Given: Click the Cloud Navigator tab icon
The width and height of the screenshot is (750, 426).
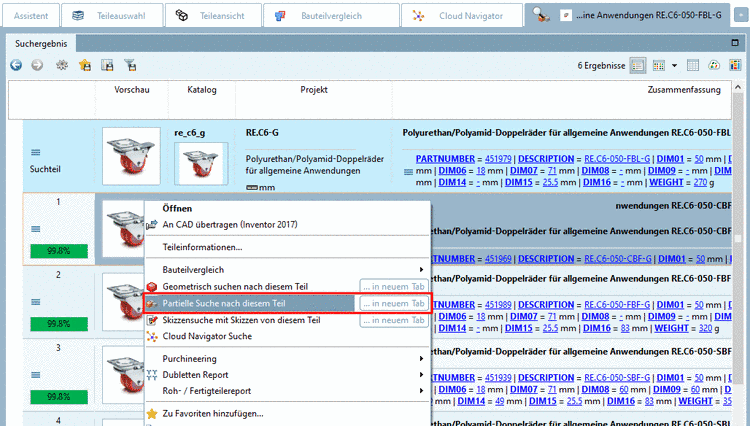Looking at the screenshot, I should pyautogui.click(x=419, y=16).
